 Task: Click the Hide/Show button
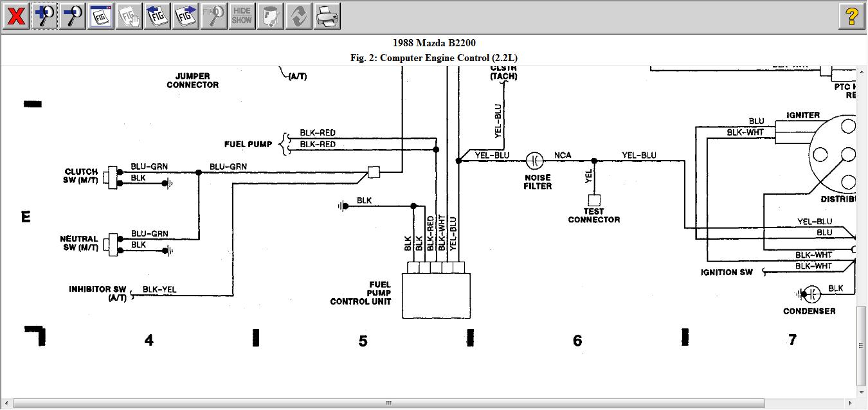[242, 16]
